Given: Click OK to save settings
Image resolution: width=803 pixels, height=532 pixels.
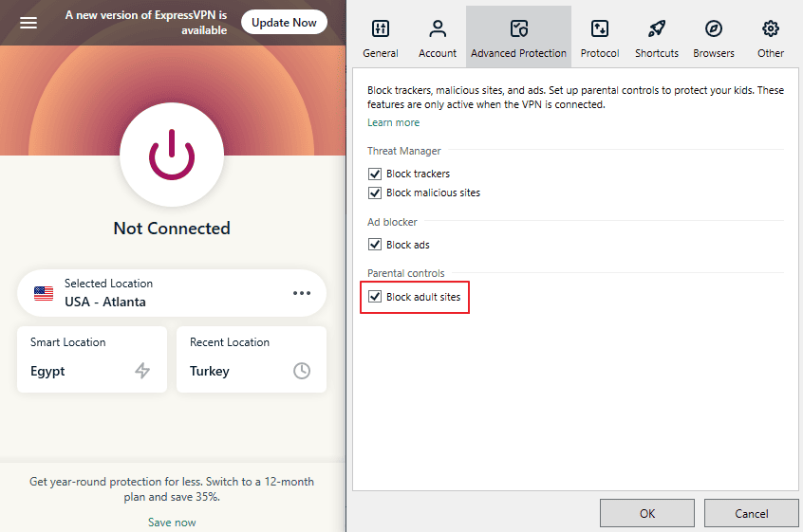Looking at the screenshot, I should (647, 513).
